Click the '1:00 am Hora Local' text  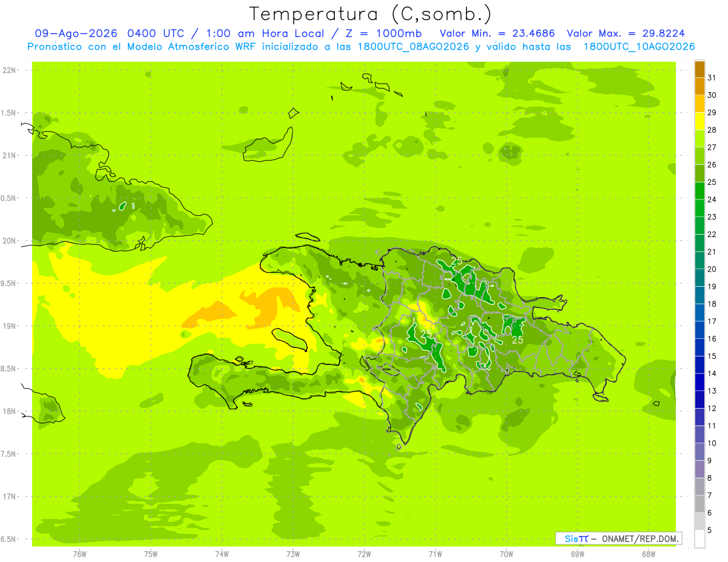(x=266, y=33)
